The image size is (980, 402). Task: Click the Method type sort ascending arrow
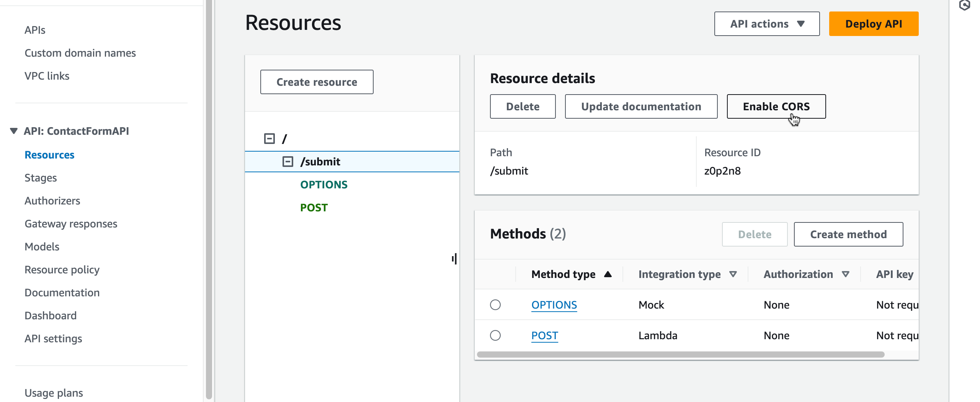point(608,274)
